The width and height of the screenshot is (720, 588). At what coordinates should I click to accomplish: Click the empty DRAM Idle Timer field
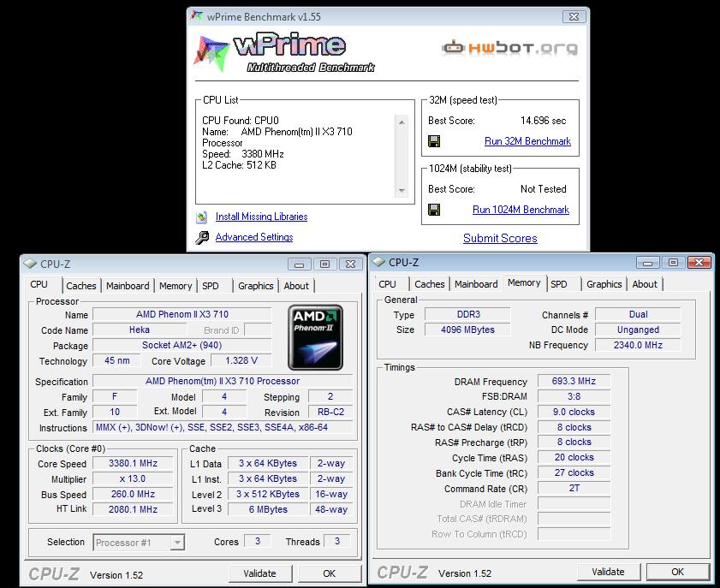coord(574,504)
